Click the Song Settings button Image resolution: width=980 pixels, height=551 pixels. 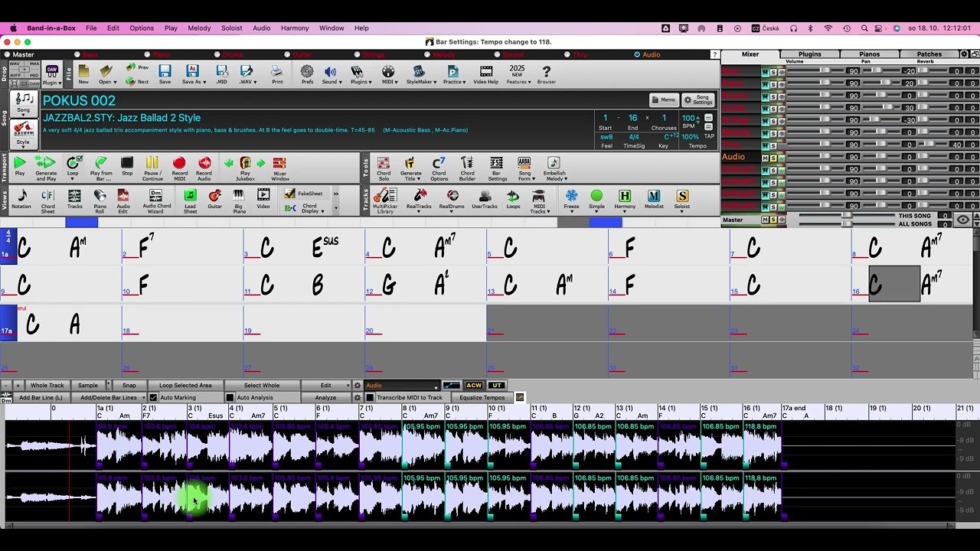698,100
